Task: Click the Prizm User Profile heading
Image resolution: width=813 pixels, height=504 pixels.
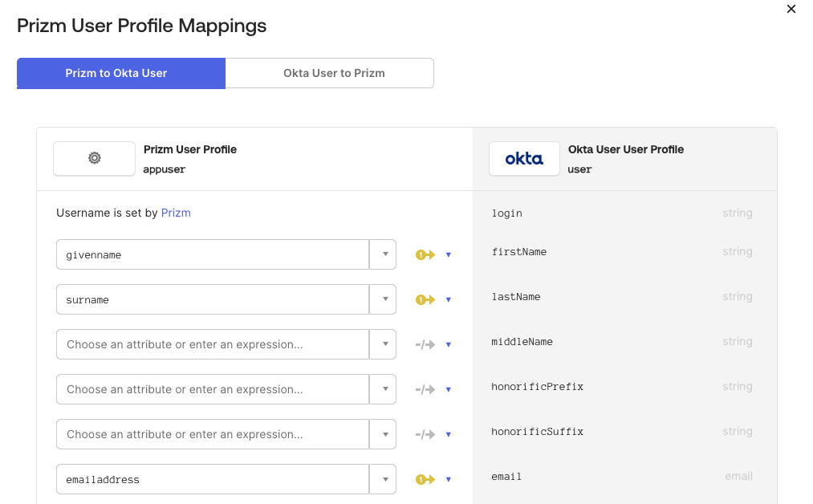Action: [189, 149]
